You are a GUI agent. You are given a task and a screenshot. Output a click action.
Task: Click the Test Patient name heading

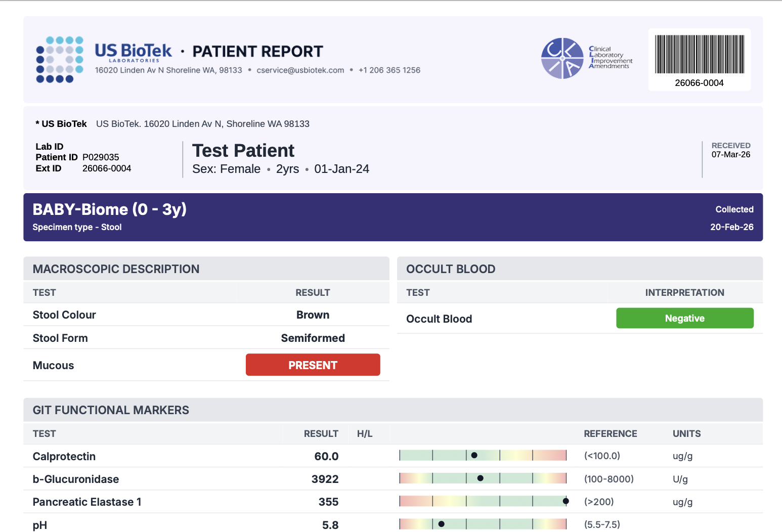[x=243, y=151]
